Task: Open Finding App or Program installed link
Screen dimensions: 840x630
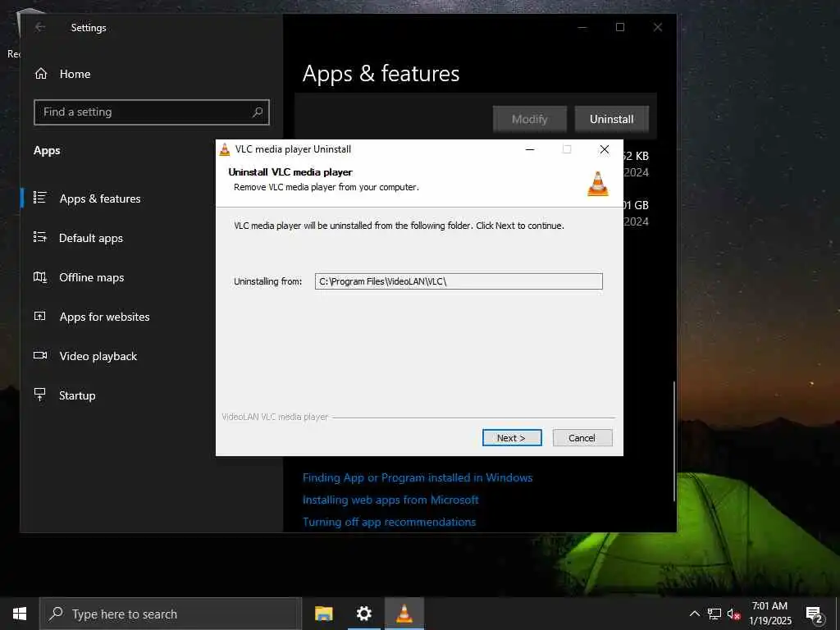Action: [418, 477]
